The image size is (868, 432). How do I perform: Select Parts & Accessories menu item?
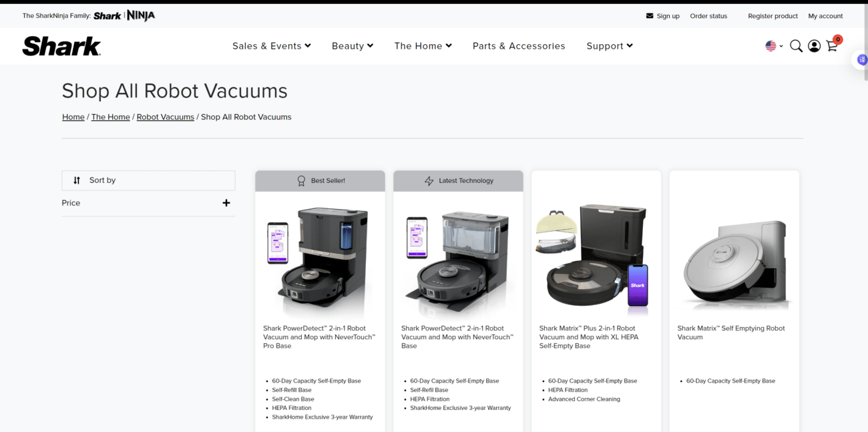click(519, 46)
